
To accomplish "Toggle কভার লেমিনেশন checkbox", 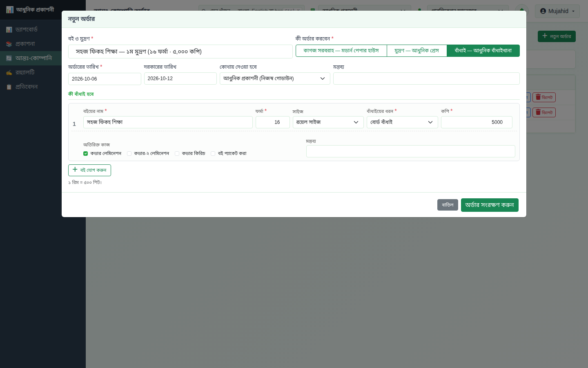I will [x=85, y=154].
